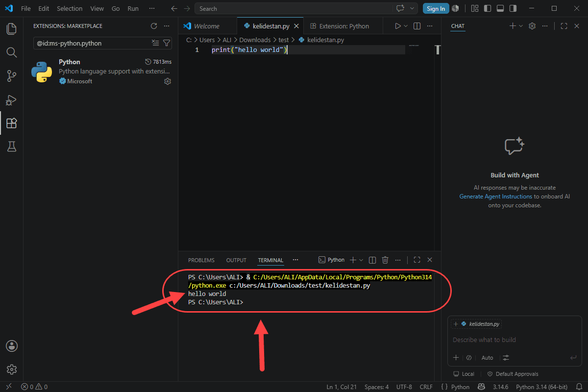This screenshot has height=392, width=588.
Task: Open the Manage gear in the activity bar
Action: click(x=12, y=369)
